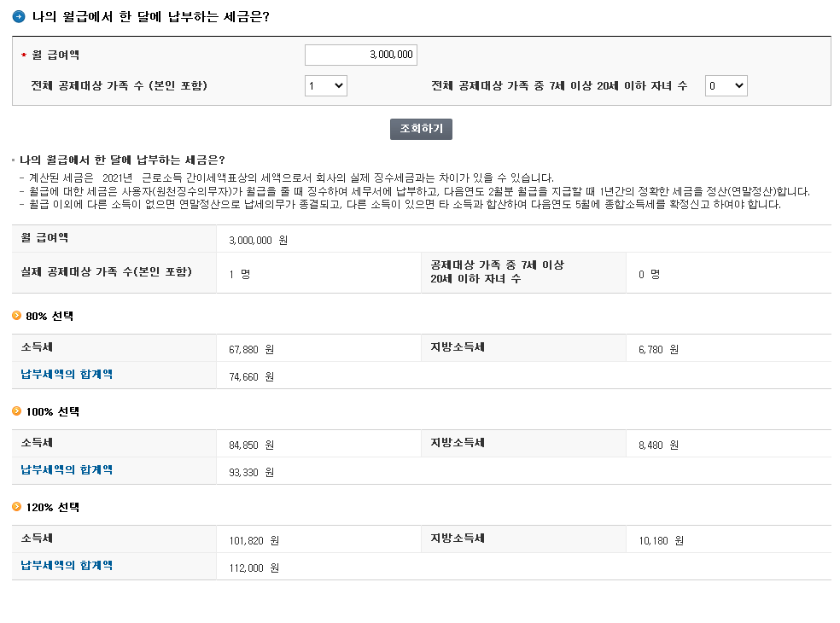Click the orange bullet icon next to 120% 선택
840x623 pixels.
(16, 506)
